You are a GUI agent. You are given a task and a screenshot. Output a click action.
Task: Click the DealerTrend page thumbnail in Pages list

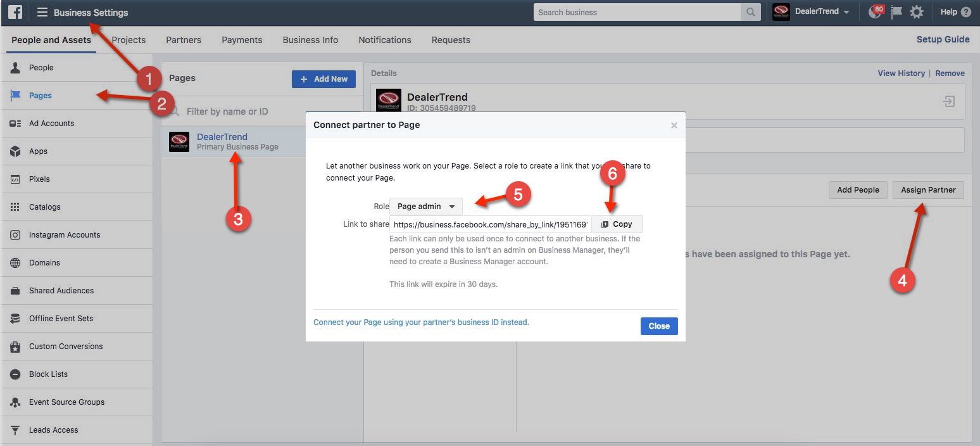[x=179, y=142]
